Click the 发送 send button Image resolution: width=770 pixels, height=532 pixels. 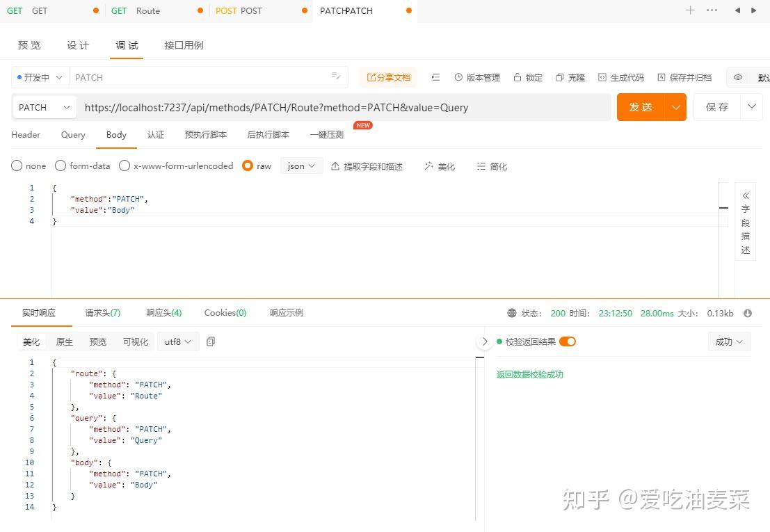pyautogui.click(x=641, y=107)
